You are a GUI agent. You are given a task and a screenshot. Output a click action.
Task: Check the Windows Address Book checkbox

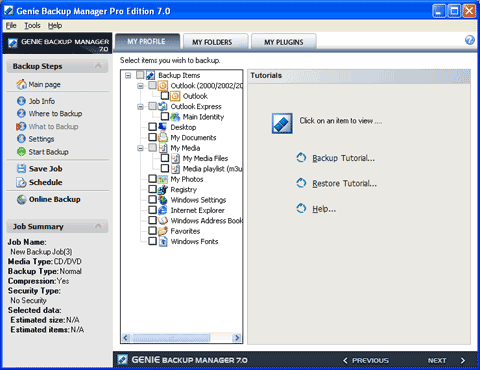(x=152, y=220)
